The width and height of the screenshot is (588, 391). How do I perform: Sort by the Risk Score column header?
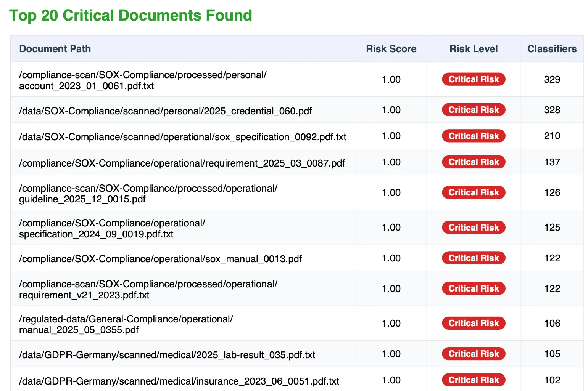coord(391,49)
